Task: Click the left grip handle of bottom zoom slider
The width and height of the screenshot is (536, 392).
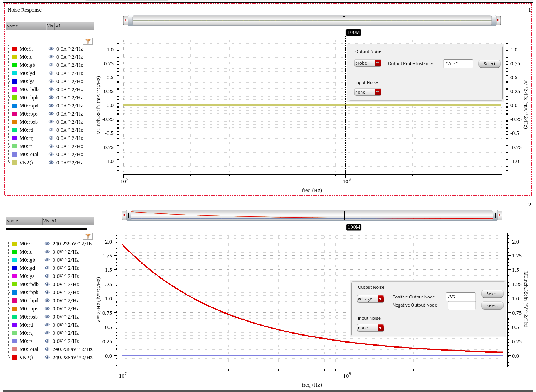Action: pyautogui.click(x=129, y=215)
